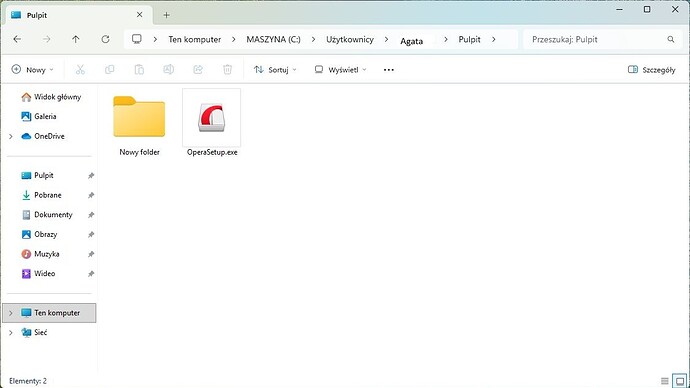
Task: Click chevron after Użytkownicy in breadcrumb
Action: pyautogui.click(x=386, y=39)
